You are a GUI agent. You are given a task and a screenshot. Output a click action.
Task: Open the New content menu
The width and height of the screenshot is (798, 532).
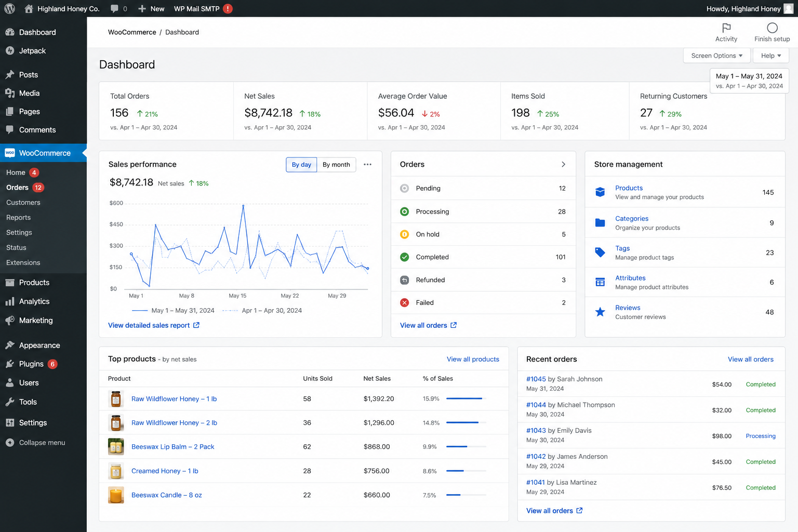[x=151, y=8]
